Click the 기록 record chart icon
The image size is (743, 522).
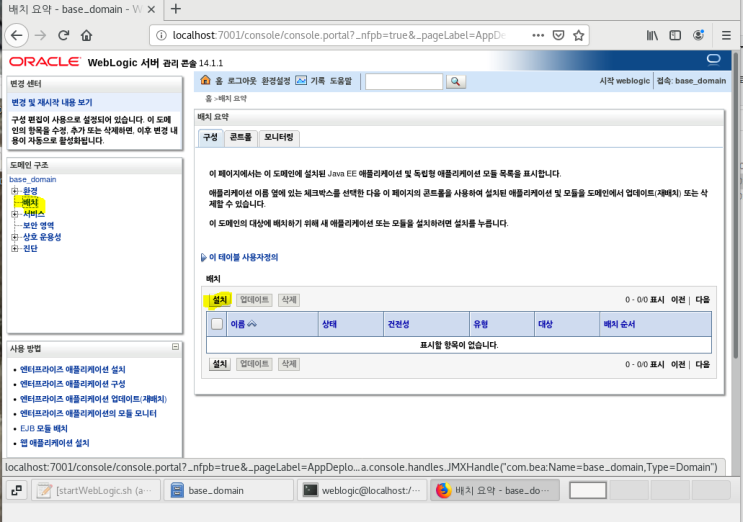coord(301,80)
